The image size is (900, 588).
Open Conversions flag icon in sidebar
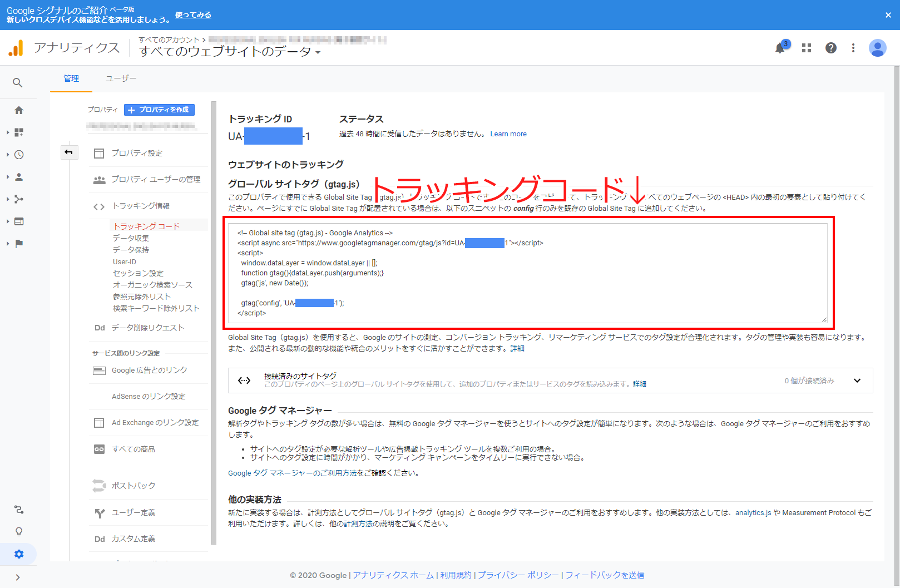tap(19, 244)
